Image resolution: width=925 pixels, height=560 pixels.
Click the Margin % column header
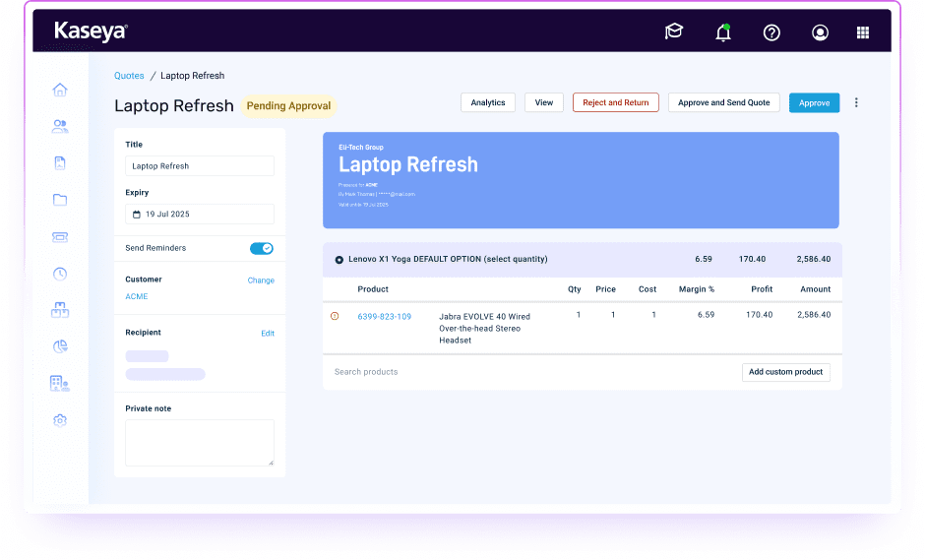697,289
